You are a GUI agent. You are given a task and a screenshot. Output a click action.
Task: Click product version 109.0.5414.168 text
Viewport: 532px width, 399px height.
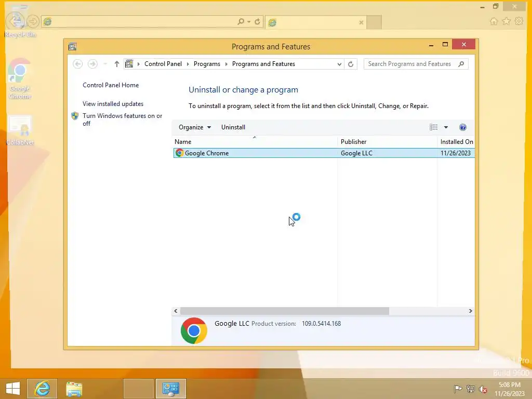tap(321, 324)
